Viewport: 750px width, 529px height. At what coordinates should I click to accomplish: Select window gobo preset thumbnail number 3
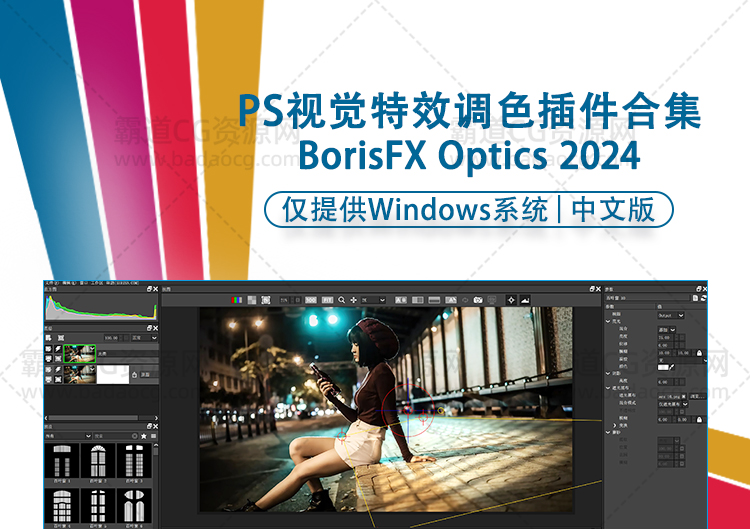134,461
